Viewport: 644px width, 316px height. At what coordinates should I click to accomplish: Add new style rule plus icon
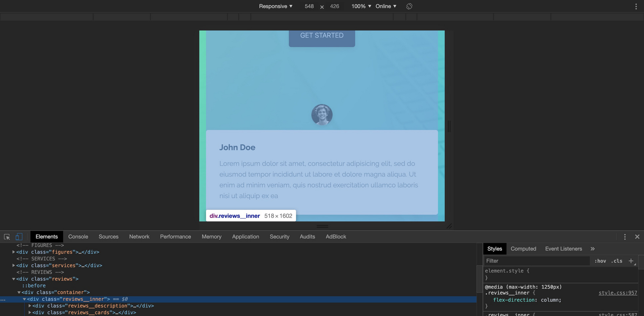631,261
